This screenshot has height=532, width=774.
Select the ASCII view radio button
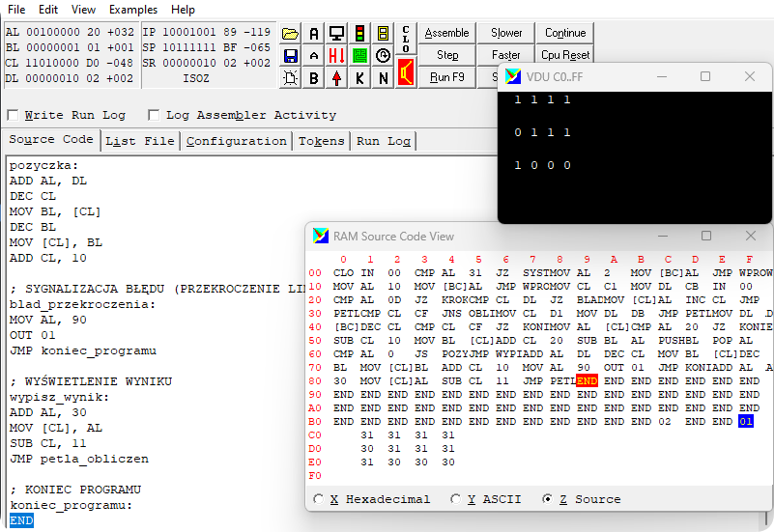pyautogui.click(x=457, y=499)
